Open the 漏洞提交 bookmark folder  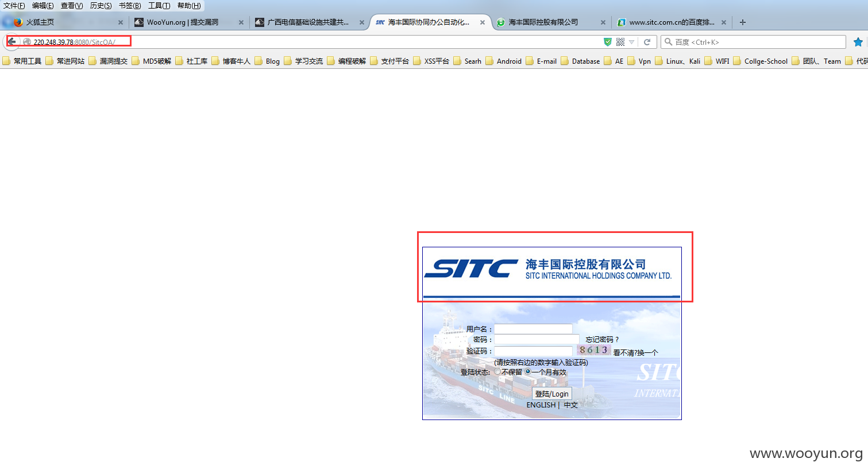pos(108,61)
